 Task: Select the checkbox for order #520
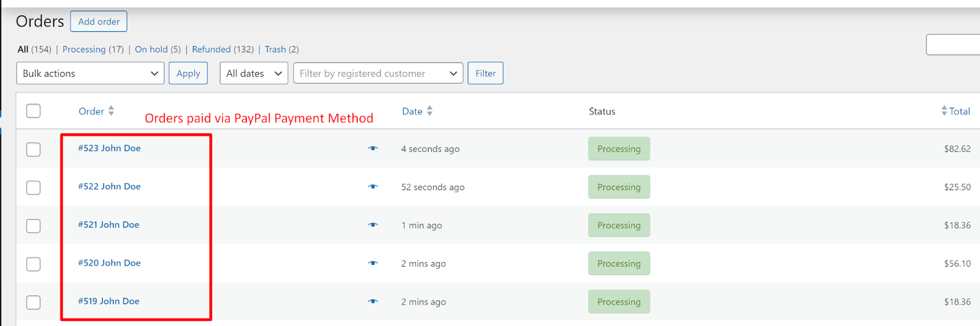point(34,264)
